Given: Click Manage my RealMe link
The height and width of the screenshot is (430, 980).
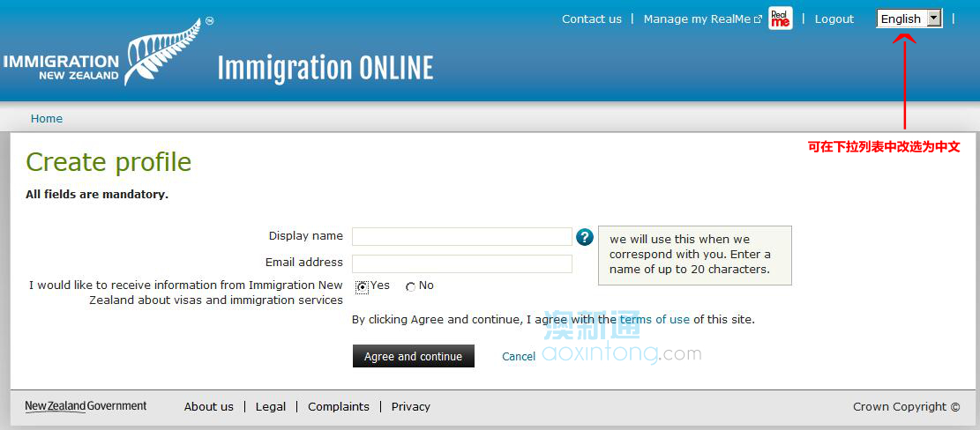Looking at the screenshot, I should pos(697,19).
